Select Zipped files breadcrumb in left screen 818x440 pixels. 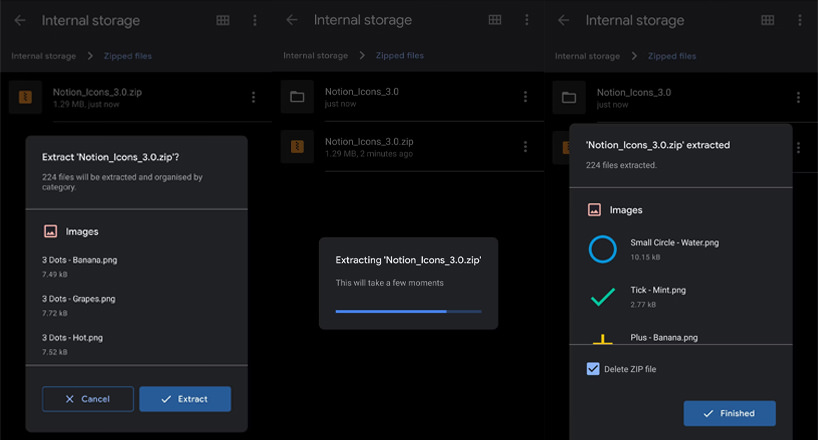pos(128,56)
